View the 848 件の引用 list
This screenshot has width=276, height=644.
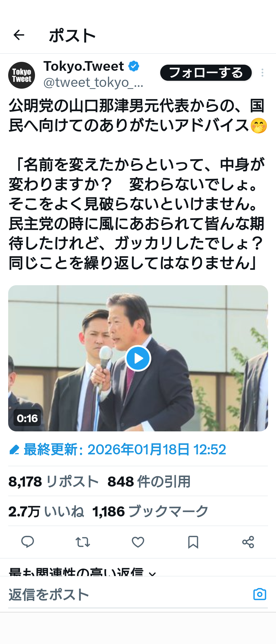coord(149,482)
